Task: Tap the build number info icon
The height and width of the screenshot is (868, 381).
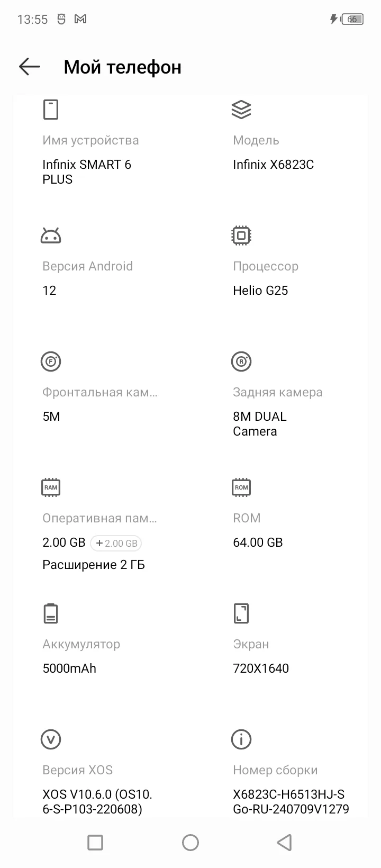Action: tap(241, 739)
